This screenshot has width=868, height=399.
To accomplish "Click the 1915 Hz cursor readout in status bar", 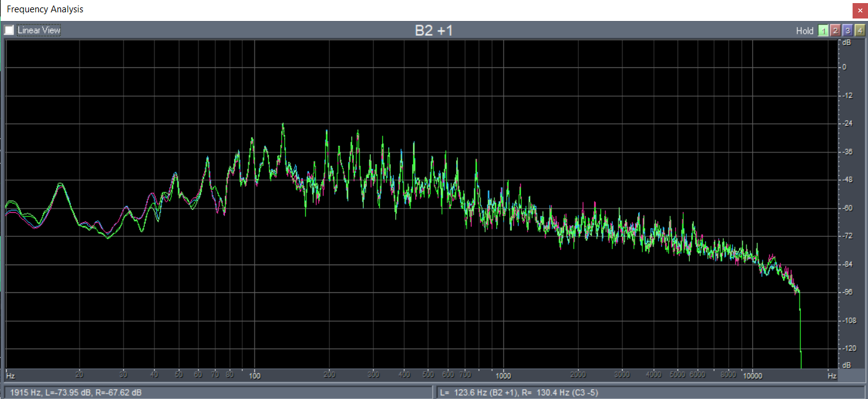I will pyautogui.click(x=76, y=393).
